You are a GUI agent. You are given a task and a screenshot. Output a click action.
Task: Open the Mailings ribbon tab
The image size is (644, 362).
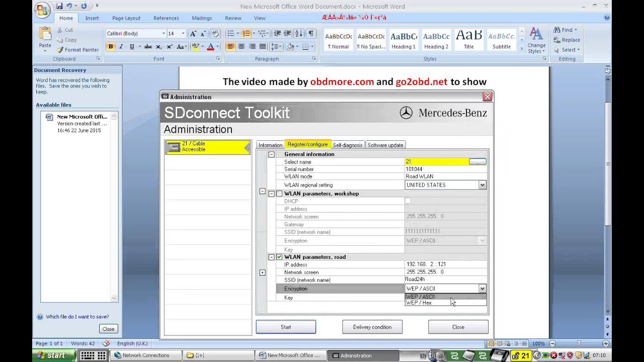coord(202,18)
